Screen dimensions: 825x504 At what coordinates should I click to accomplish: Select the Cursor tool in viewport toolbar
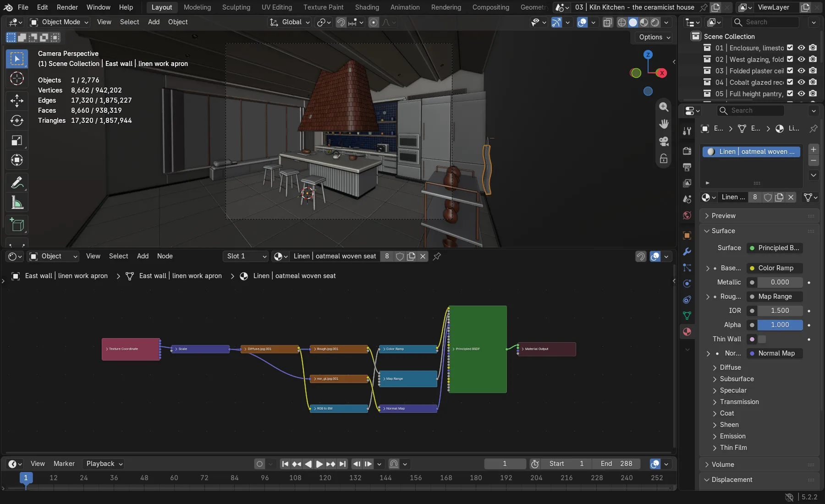[x=17, y=79]
